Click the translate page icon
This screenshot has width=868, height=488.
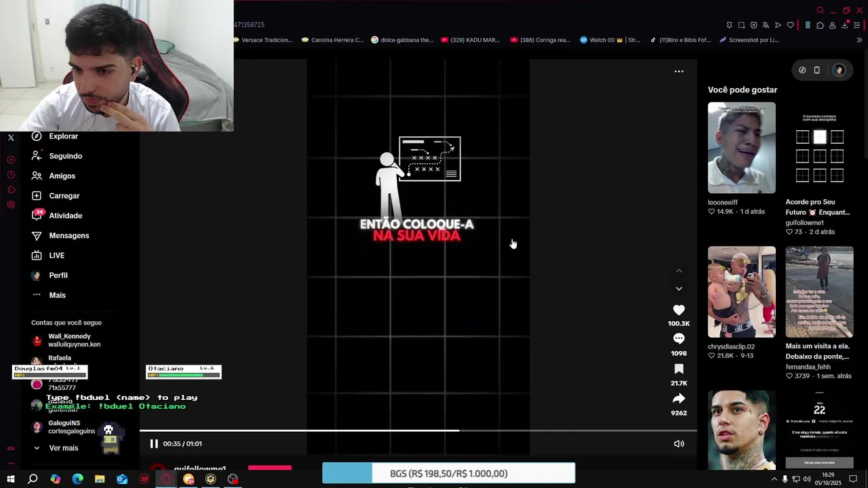[766, 25]
